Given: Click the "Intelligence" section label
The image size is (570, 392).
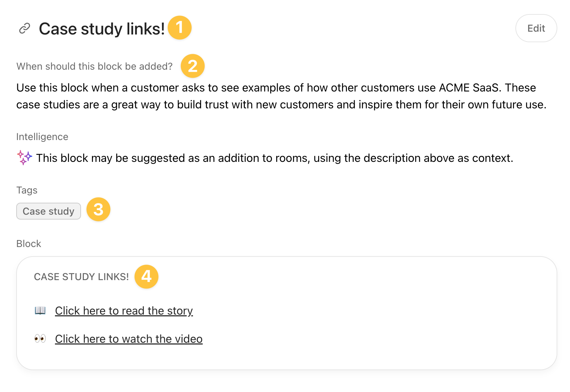Looking at the screenshot, I should [x=42, y=137].
